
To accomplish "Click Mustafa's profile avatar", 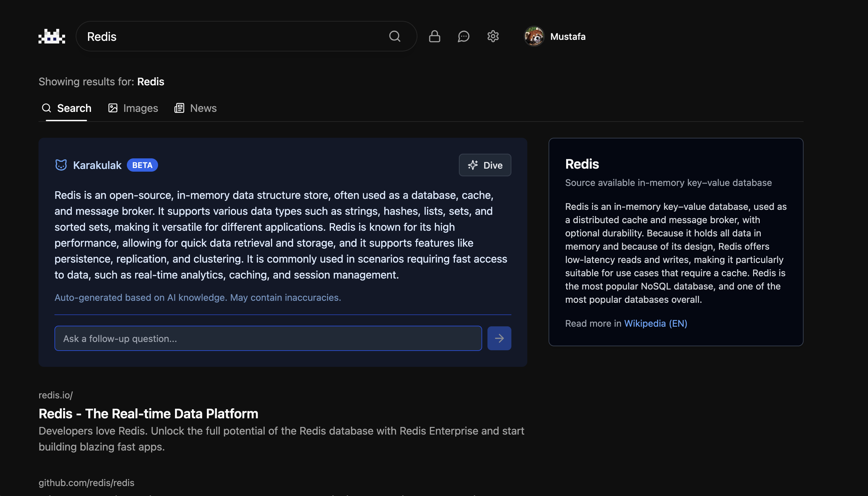I will (x=534, y=36).
